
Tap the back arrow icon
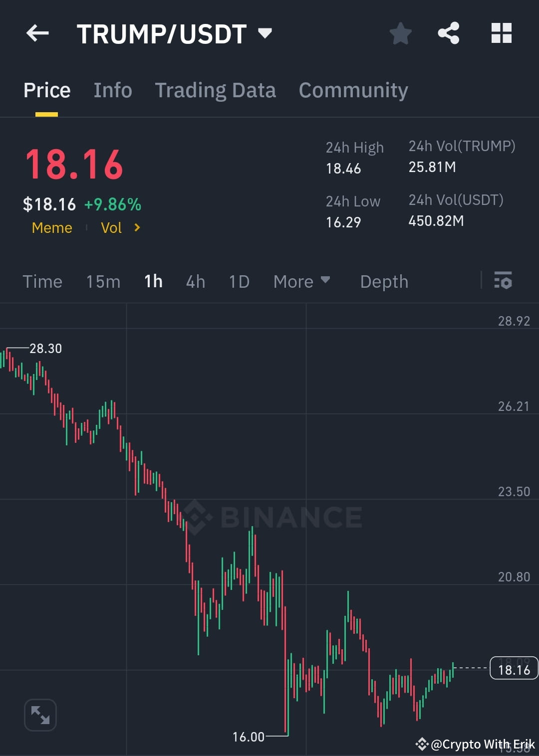pos(37,33)
